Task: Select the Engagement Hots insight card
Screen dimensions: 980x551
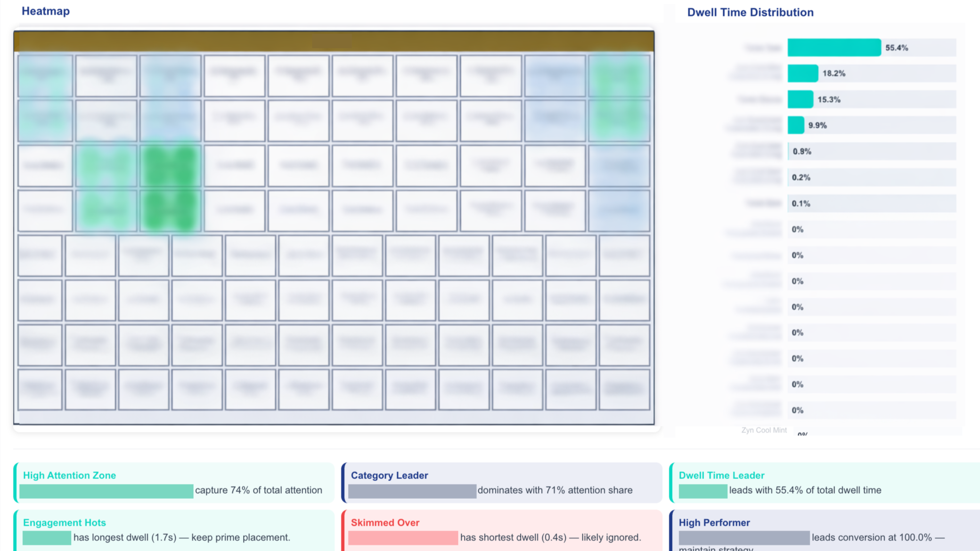Action: click(174, 530)
